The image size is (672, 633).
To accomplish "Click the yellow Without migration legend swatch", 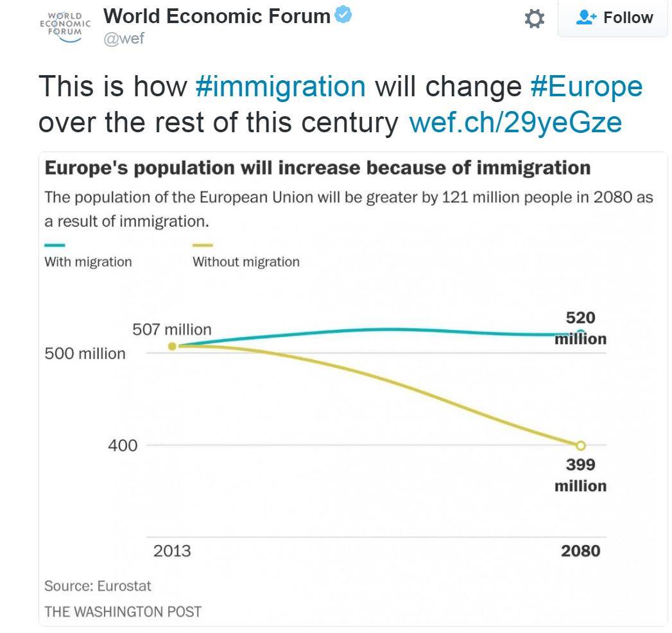I will (x=203, y=245).
